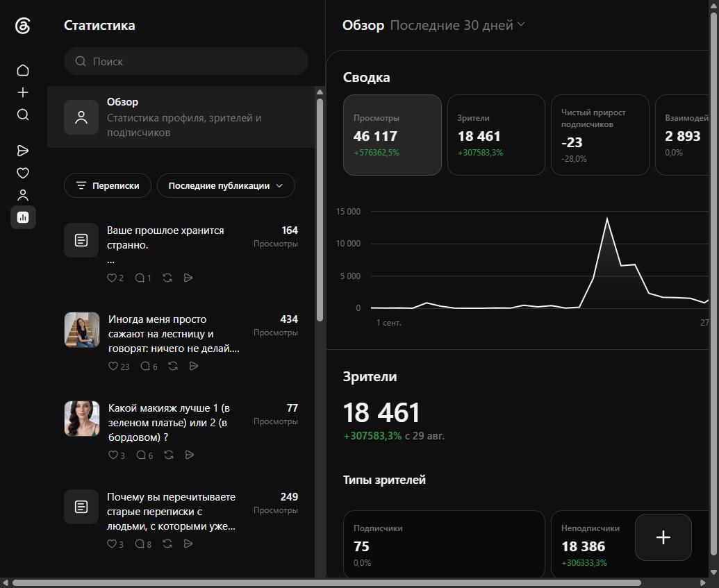Select the 'Обзор' overview item

181,117
